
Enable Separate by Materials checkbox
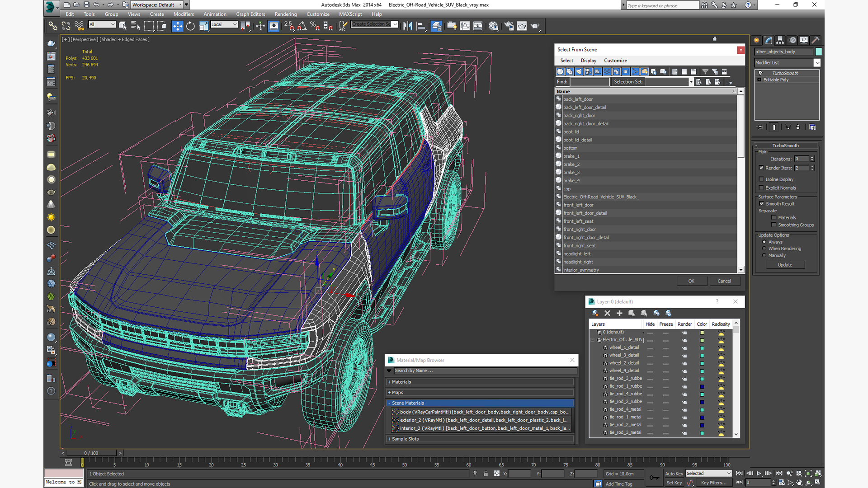click(x=774, y=218)
